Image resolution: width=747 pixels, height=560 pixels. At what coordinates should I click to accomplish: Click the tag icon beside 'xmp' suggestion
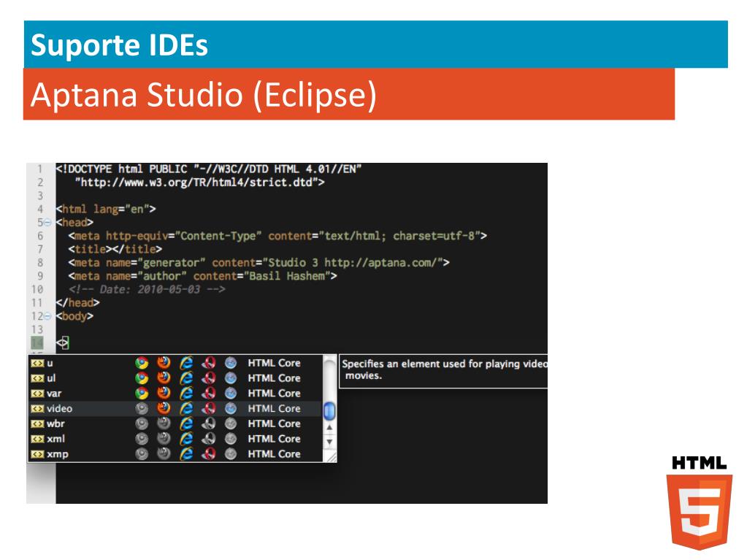click(37, 454)
